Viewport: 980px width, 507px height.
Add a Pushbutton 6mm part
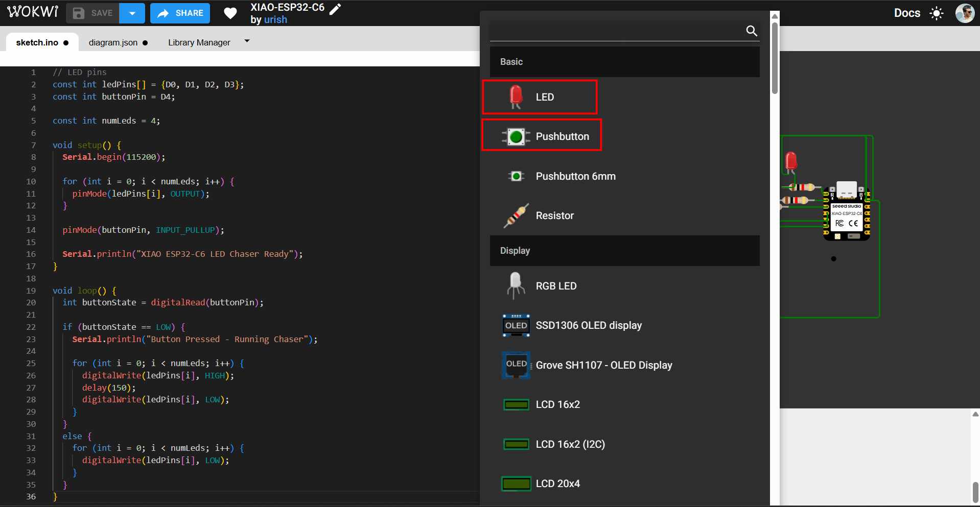[x=624, y=176]
